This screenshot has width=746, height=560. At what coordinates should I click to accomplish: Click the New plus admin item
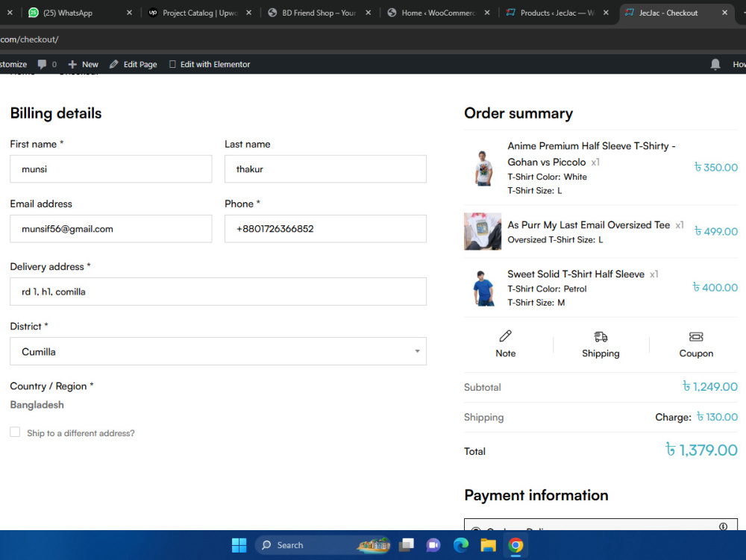pyautogui.click(x=84, y=64)
